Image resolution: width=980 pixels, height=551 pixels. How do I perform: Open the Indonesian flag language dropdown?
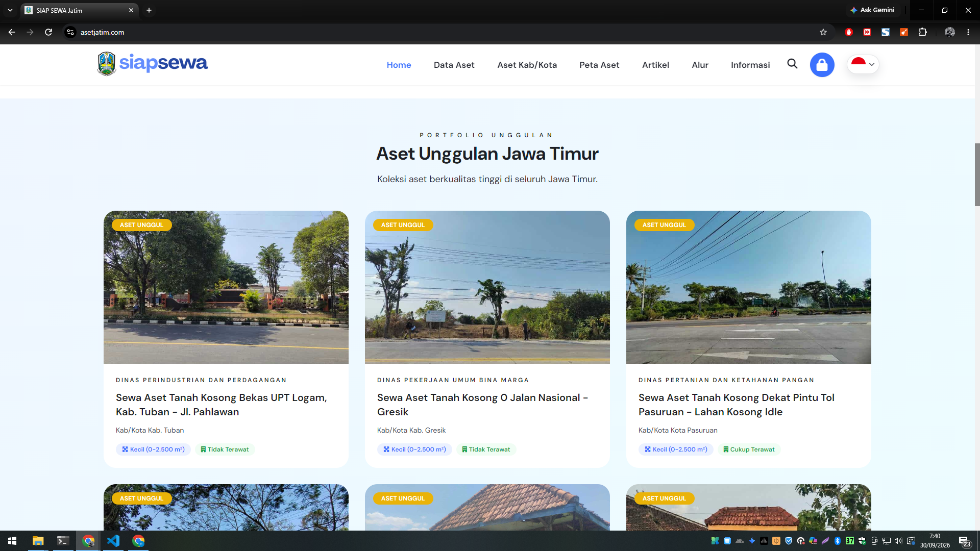[x=863, y=64]
